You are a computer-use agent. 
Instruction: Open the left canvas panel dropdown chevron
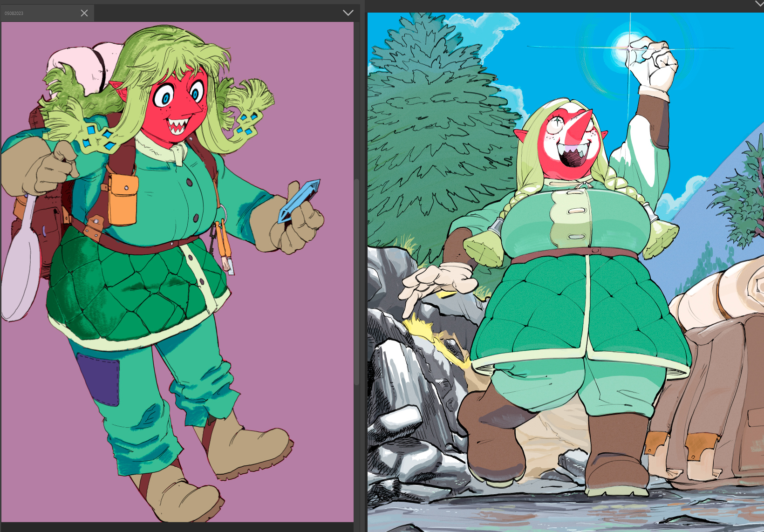pyautogui.click(x=348, y=13)
